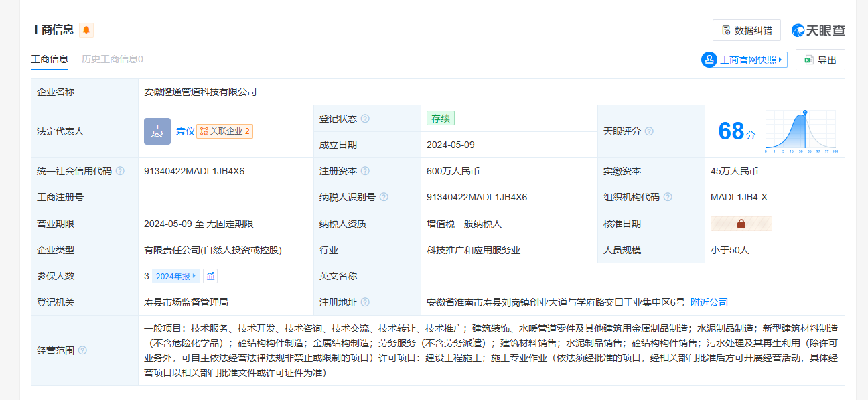Click help icon next to 经营范围
Viewport: 868px width, 400px height.
point(82,350)
